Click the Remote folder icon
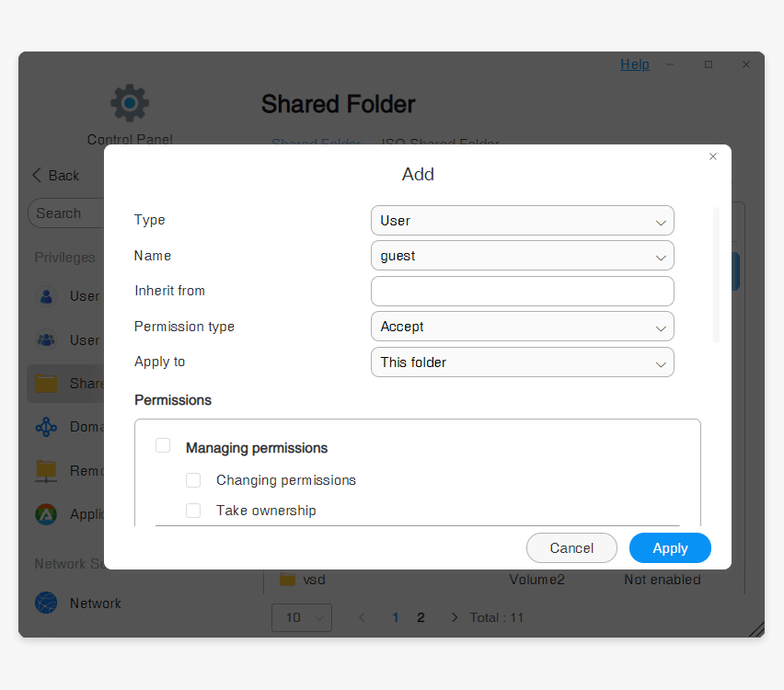 click(x=46, y=471)
